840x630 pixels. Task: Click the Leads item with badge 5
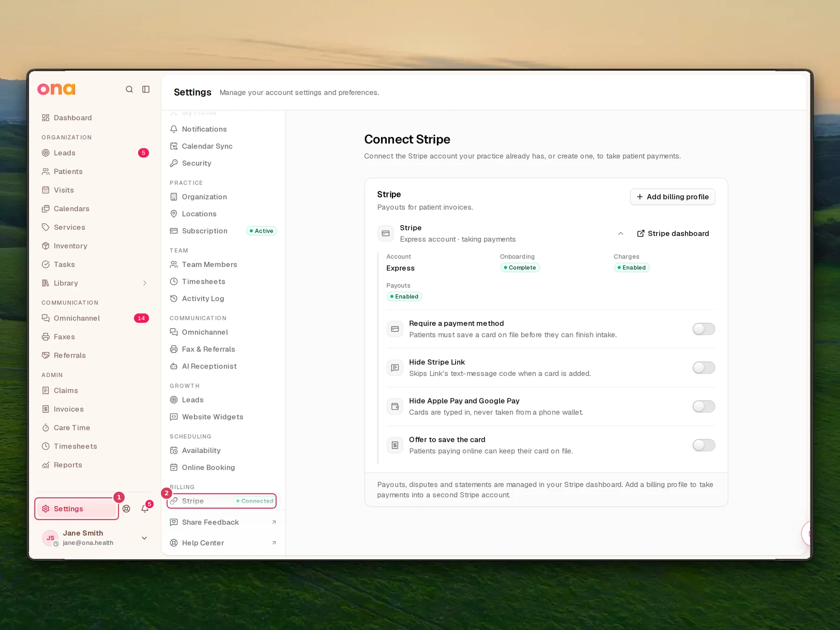click(95, 153)
